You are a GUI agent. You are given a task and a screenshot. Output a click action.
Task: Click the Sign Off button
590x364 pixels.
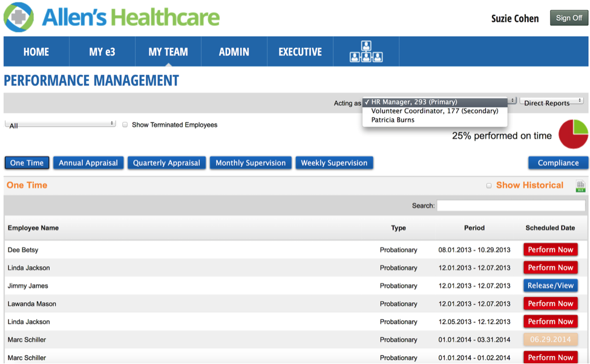[568, 18]
